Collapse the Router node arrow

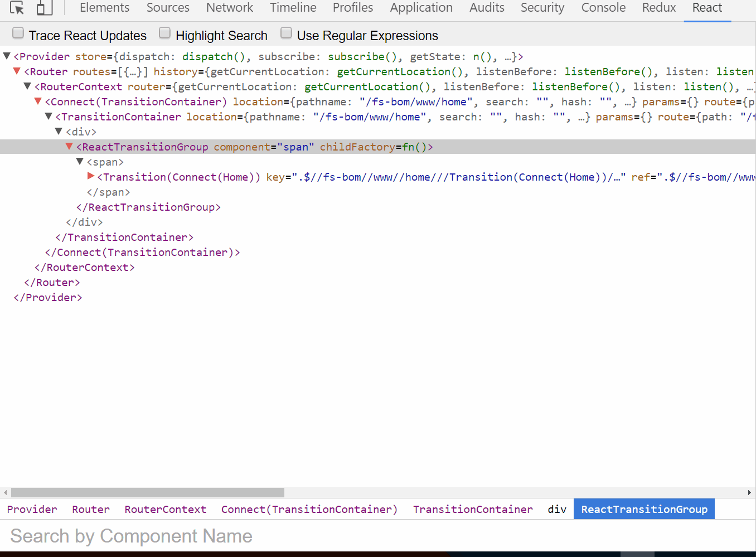pos(17,71)
